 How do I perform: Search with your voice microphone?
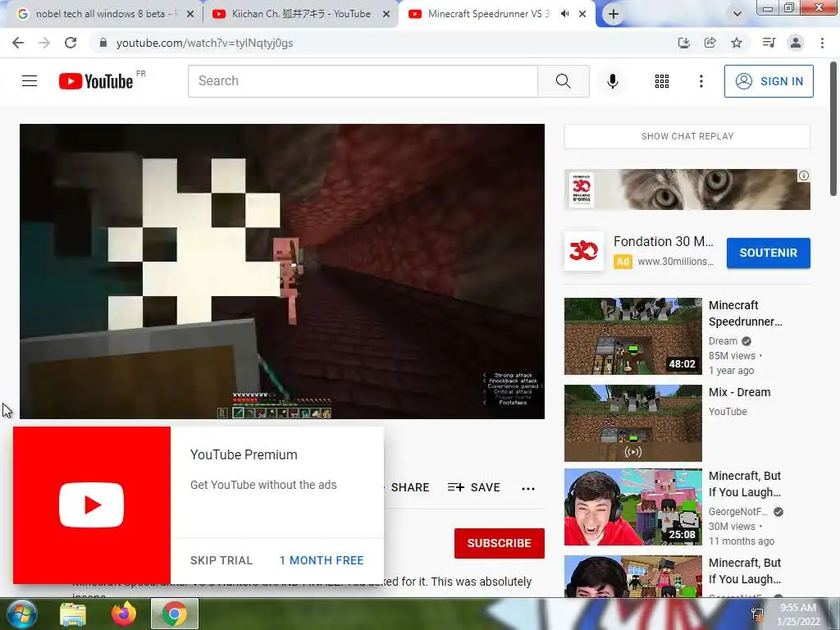(x=613, y=81)
